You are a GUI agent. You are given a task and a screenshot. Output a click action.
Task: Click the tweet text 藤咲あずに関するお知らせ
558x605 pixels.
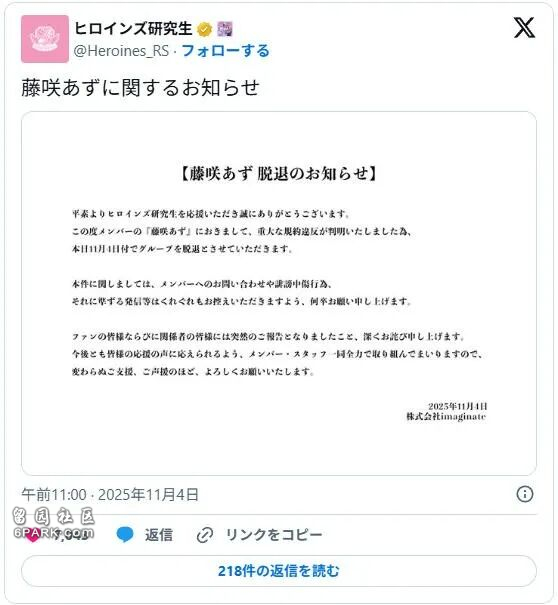click(140, 88)
